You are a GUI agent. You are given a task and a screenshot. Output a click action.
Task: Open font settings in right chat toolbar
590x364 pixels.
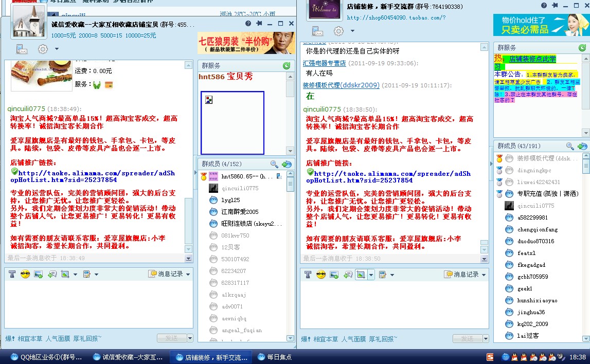point(308,275)
